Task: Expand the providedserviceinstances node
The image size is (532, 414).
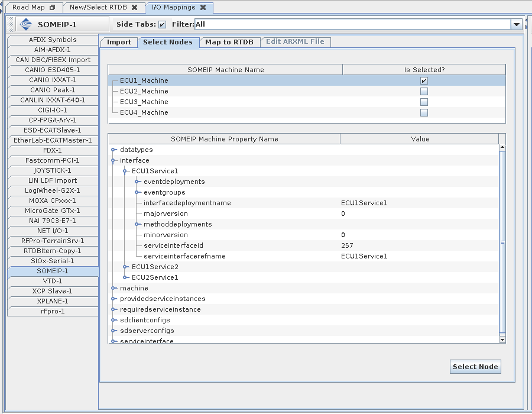Action: point(113,299)
